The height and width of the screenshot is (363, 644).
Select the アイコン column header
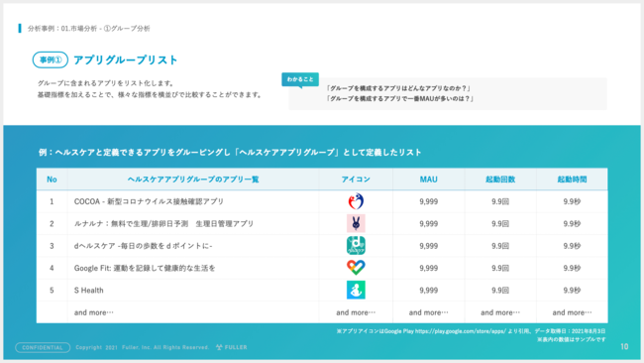[x=356, y=180]
